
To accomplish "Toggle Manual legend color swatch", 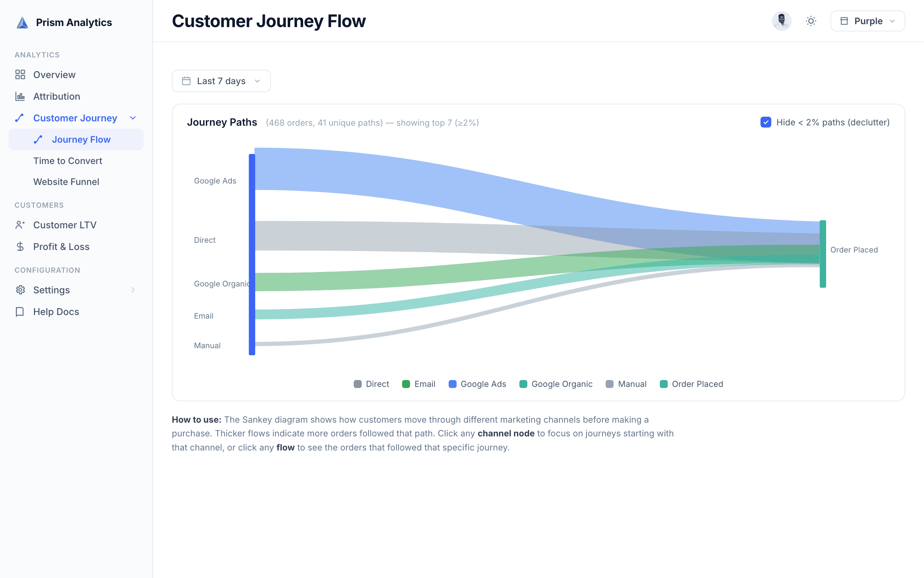I will (609, 384).
